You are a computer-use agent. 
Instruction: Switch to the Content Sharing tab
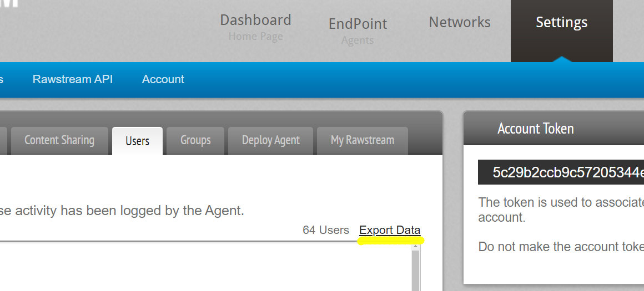point(59,141)
